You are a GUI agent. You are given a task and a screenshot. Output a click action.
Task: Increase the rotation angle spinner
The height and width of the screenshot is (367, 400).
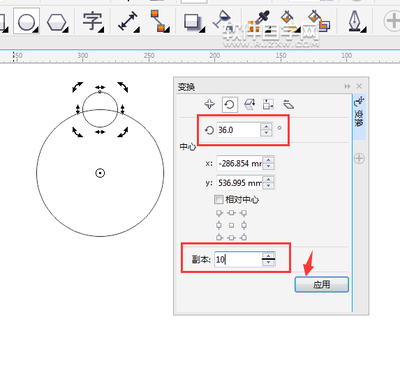point(266,127)
